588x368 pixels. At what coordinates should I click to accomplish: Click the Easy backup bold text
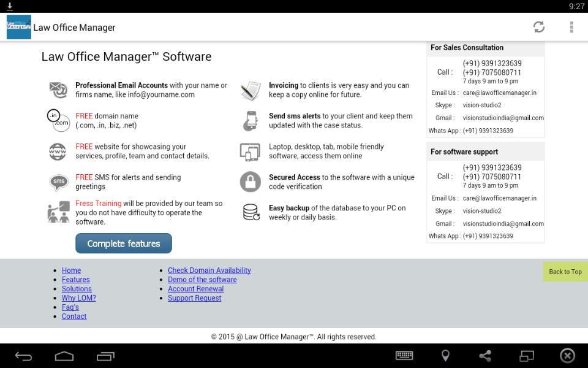288,208
